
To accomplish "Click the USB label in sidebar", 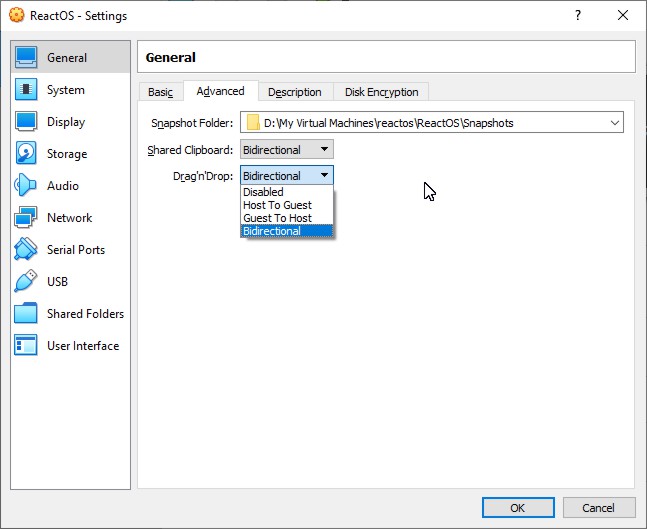I will pos(57,281).
